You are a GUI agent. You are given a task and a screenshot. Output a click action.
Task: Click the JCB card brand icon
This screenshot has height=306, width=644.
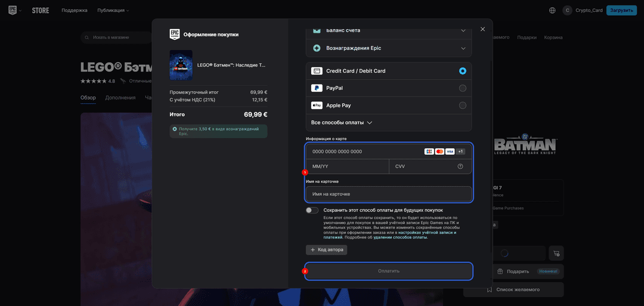pyautogui.click(x=429, y=152)
